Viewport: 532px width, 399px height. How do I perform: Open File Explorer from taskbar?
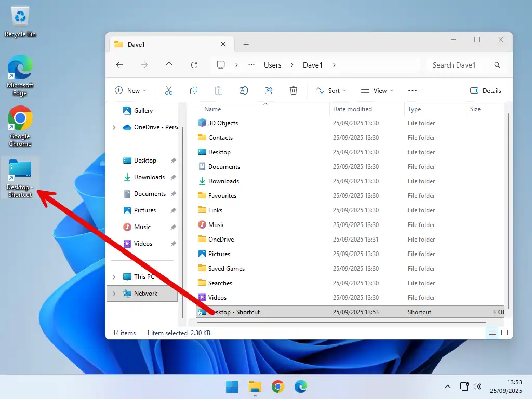click(255, 387)
